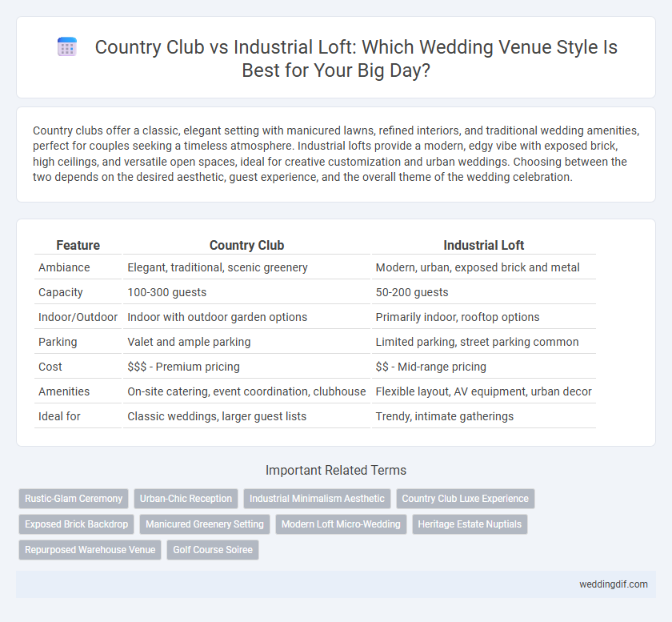Select the Capacity row label
This screenshot has width=672, height=622.
[61, 292]
